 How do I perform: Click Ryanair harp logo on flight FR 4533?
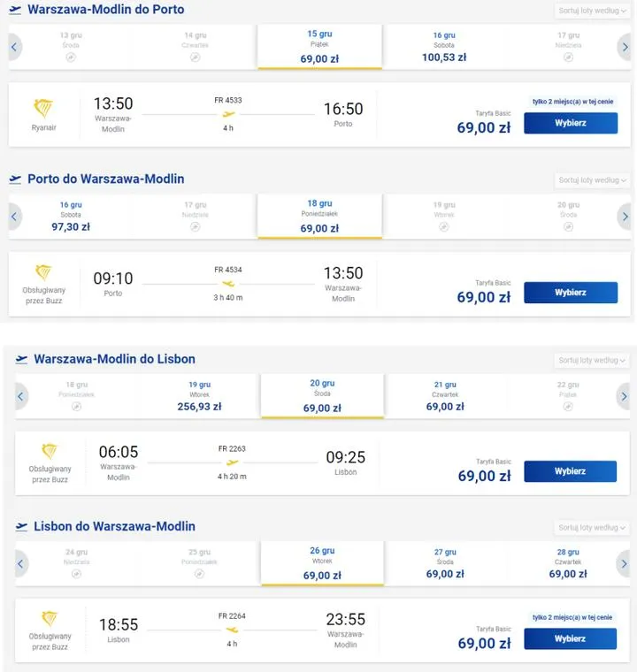[x=42, y=109]
